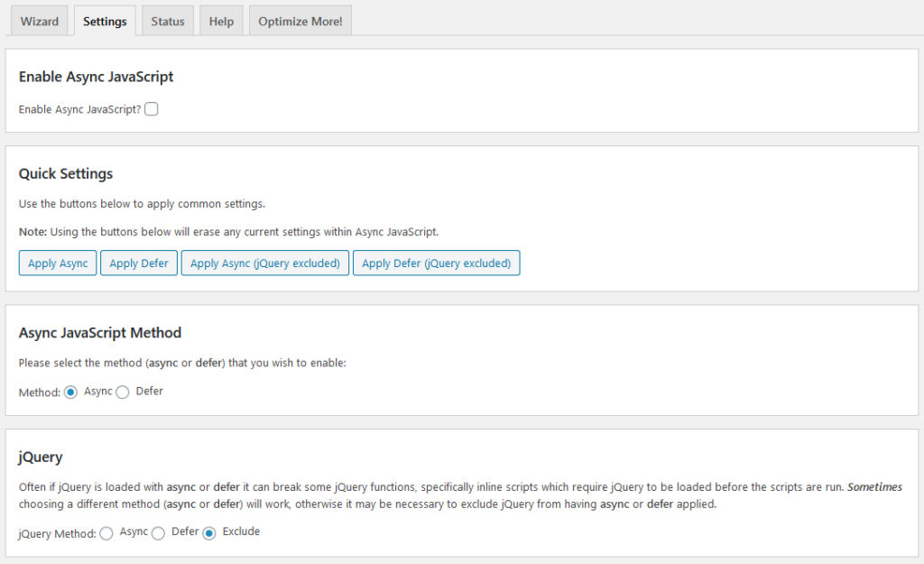Set jQuery Method to Exclude
The width and height of the screenshot is (924, 564).
209,533
